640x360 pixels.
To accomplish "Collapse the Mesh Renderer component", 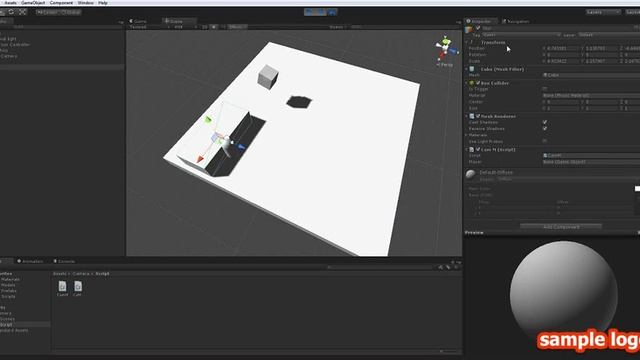I will [x=467, y=116].
